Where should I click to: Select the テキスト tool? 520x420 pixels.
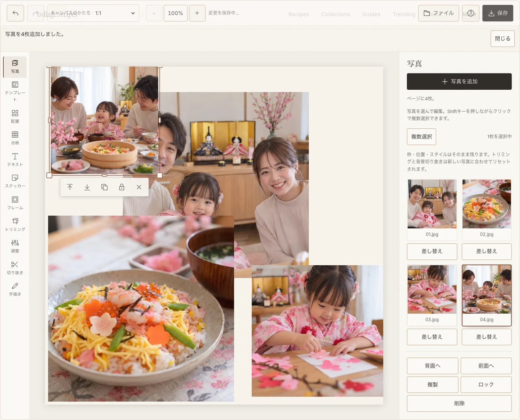point(15,159)
